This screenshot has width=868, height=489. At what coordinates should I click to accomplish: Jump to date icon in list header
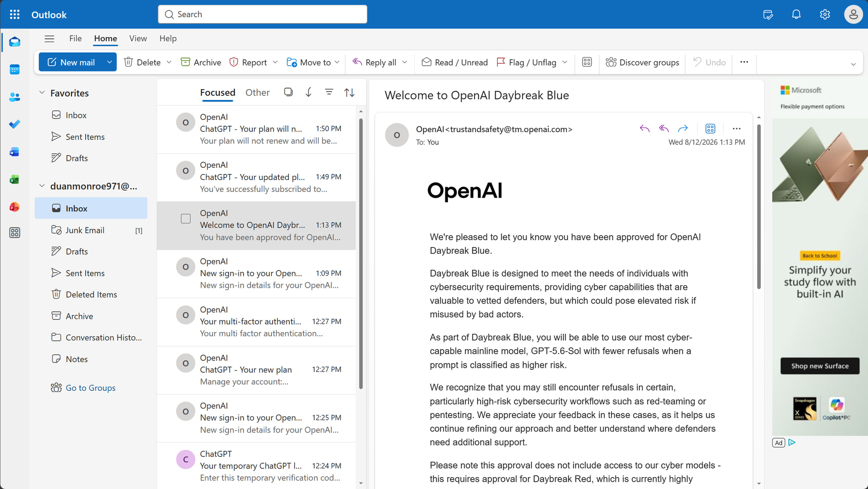click(308, 92)
